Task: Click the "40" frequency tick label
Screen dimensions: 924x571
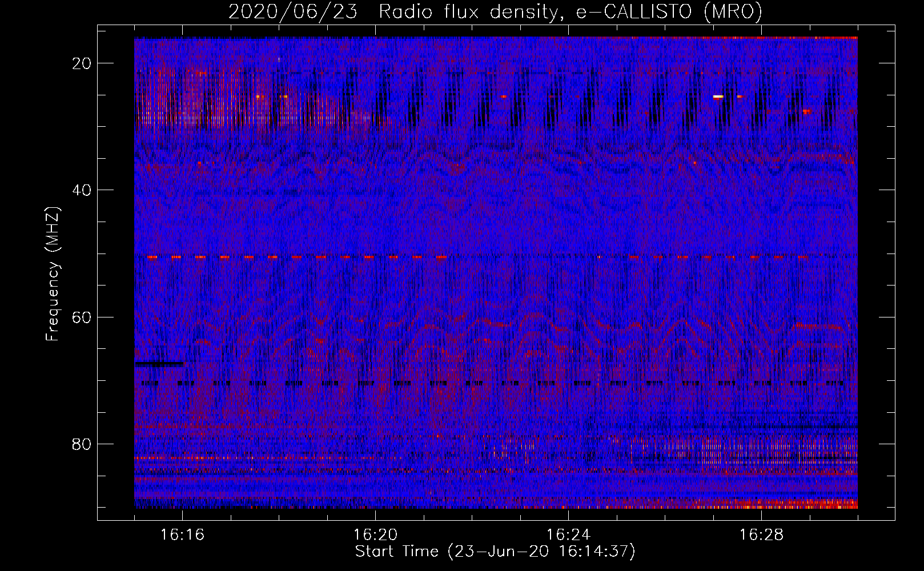Action: click(x=82, y=190)
